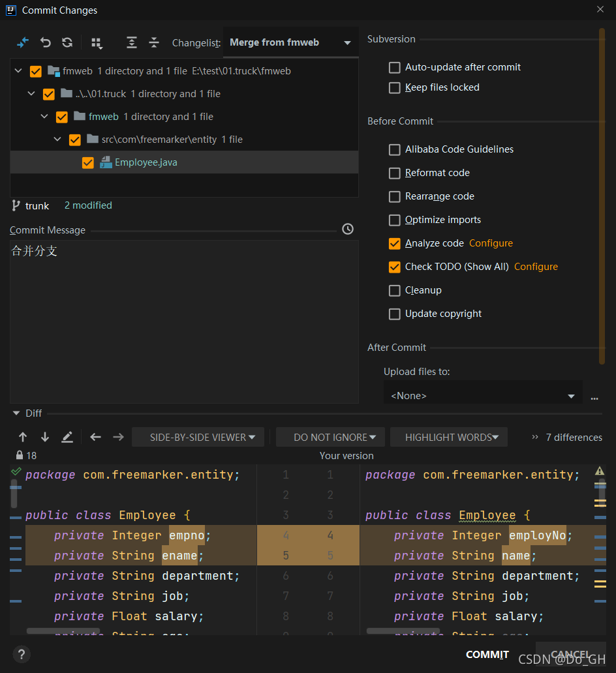Open the Group By icon

click(x=97, y=43)
